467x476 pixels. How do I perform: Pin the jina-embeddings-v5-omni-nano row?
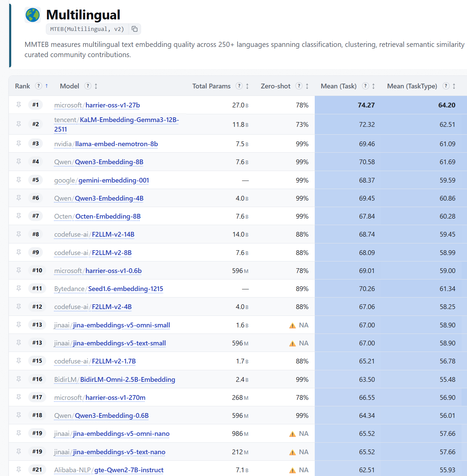pyautogui.click(x=19, y=433)
